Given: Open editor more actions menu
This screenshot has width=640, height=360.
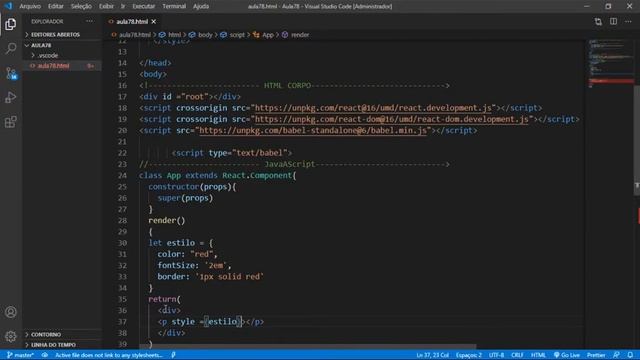Looking at the screenshot, I should point(628,22).
